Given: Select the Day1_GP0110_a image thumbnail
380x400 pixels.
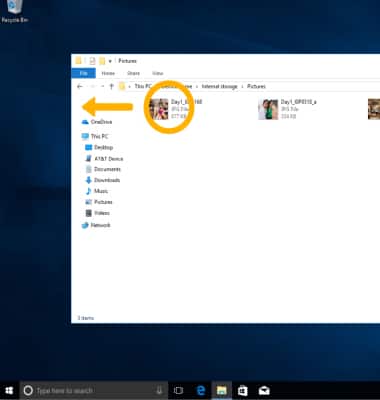Looking at the screenshot, I should pos(268,109).
